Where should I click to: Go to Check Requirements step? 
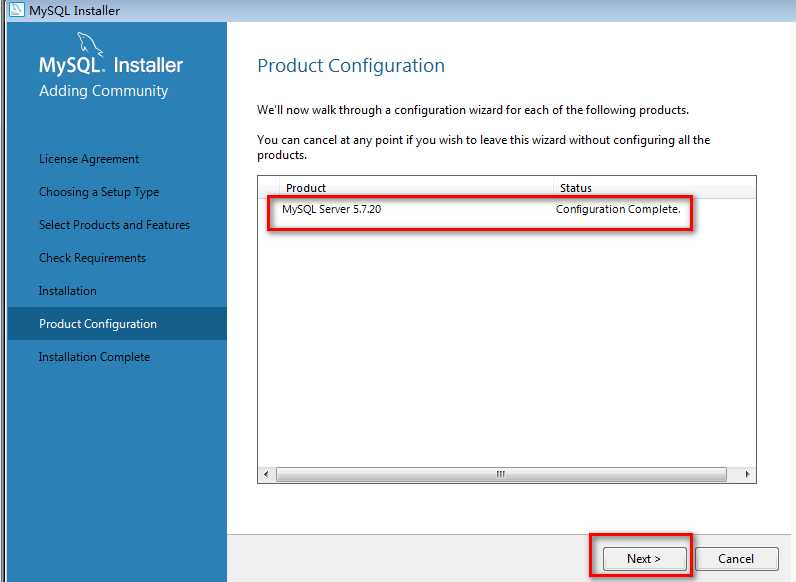click(x=92, y=258)
